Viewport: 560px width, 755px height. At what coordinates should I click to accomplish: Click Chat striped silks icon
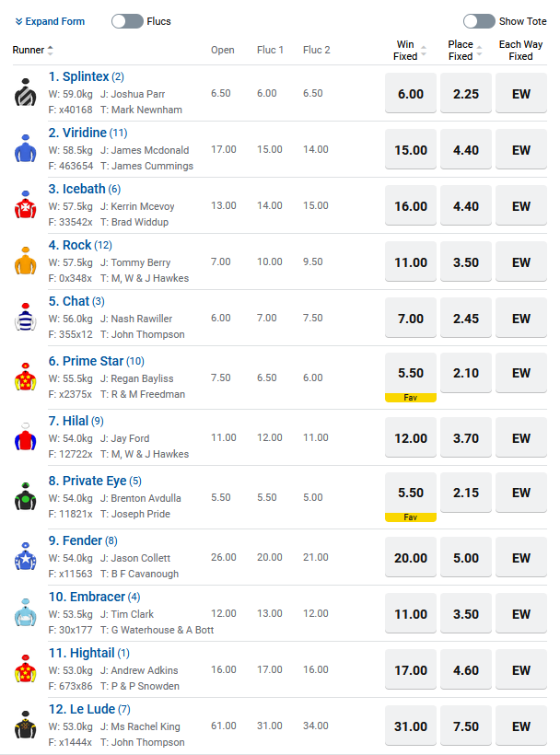click(x=25, y=318)
